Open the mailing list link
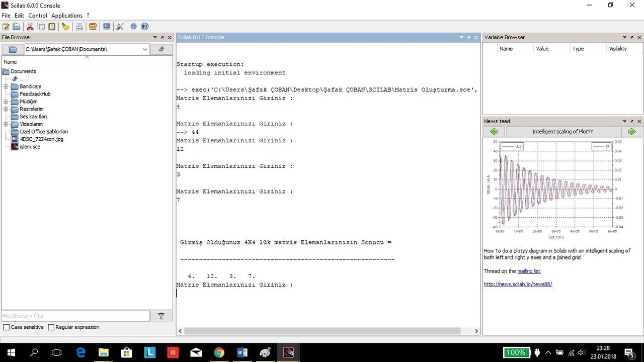 (x=529, y=271)
